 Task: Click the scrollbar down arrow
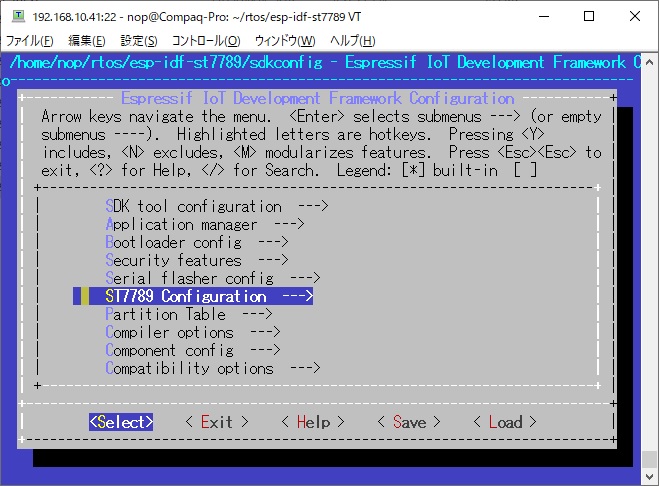[650, 477]
